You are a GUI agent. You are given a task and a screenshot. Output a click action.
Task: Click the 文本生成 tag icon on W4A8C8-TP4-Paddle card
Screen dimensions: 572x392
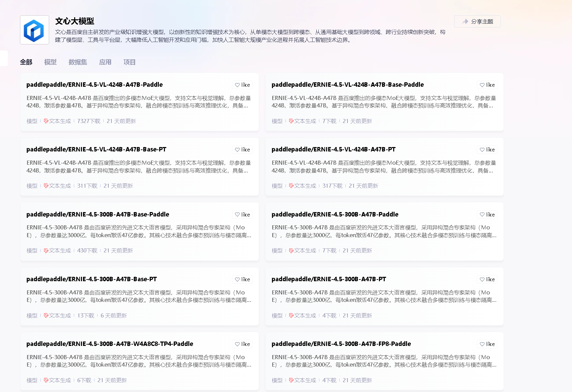[46, 380]
